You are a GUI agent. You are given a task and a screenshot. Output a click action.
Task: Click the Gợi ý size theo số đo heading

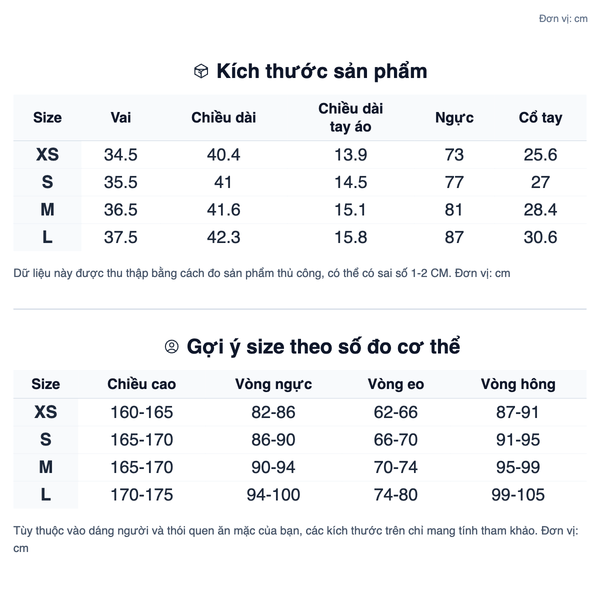pyautogui.click(x=323, y=347)
